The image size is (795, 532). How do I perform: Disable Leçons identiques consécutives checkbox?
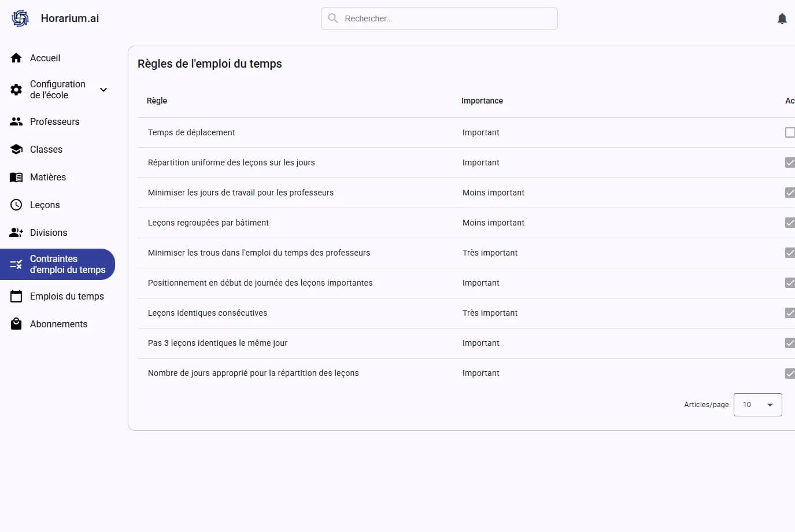tap(790, 313)
